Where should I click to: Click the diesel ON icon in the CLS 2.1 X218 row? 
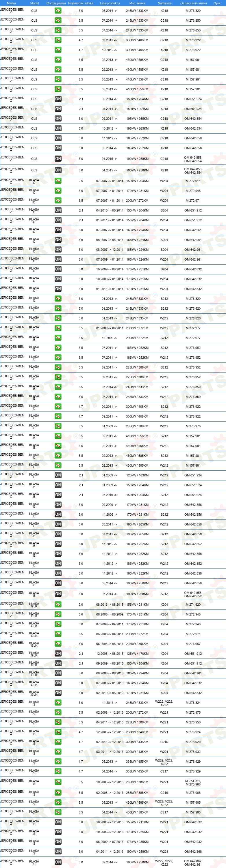pyautogui.click(x=58, y=109)
